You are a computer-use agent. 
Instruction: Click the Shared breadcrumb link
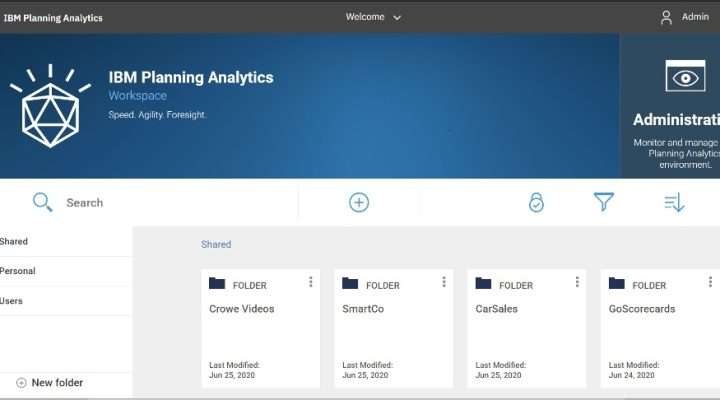pos(216,244)
